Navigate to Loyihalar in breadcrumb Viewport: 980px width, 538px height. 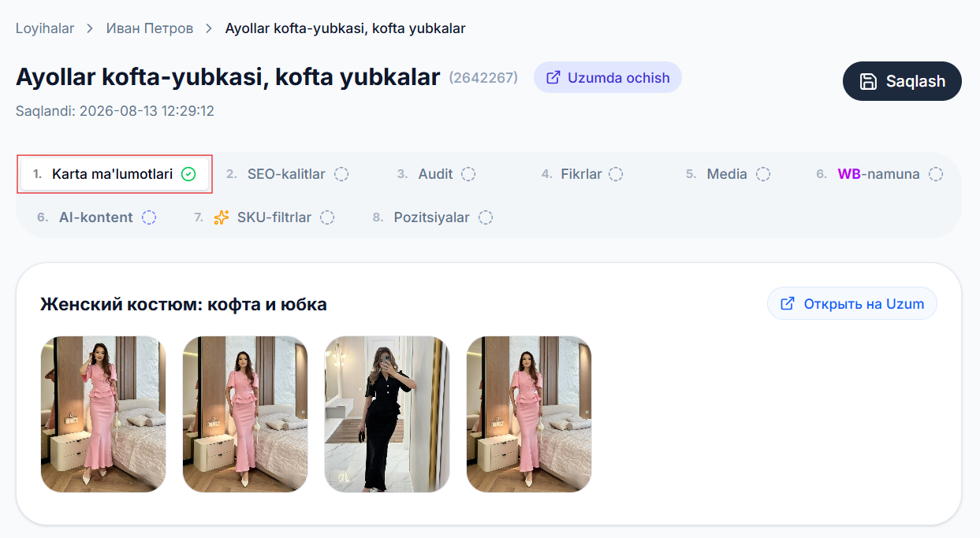tap(45, 28)
